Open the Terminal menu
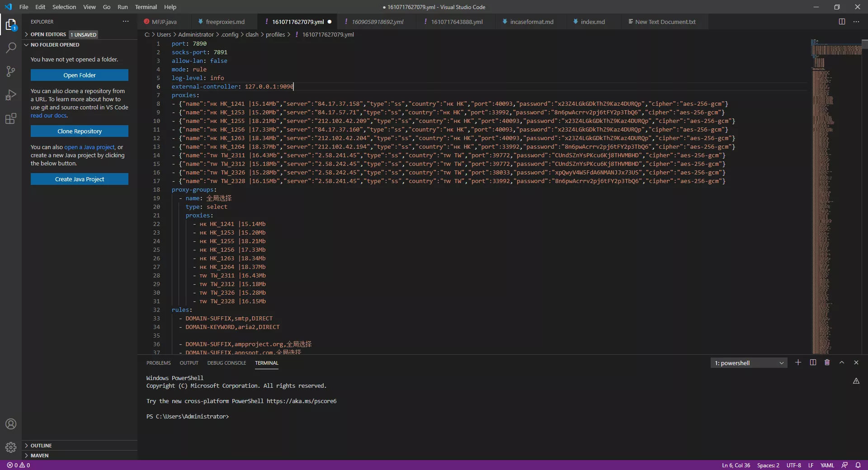868x470 pixels. pyautogui.click(x=146, y=7)
